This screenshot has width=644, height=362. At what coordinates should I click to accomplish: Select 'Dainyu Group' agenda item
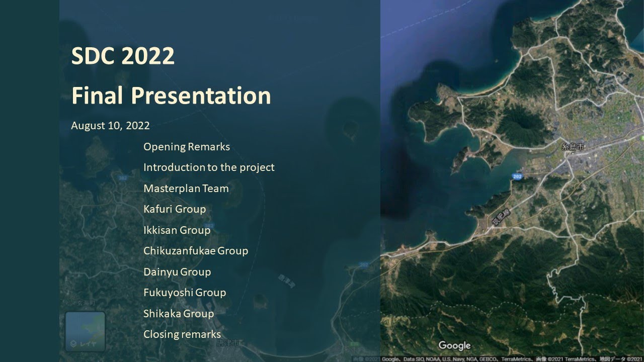click(x=177, y=272)
